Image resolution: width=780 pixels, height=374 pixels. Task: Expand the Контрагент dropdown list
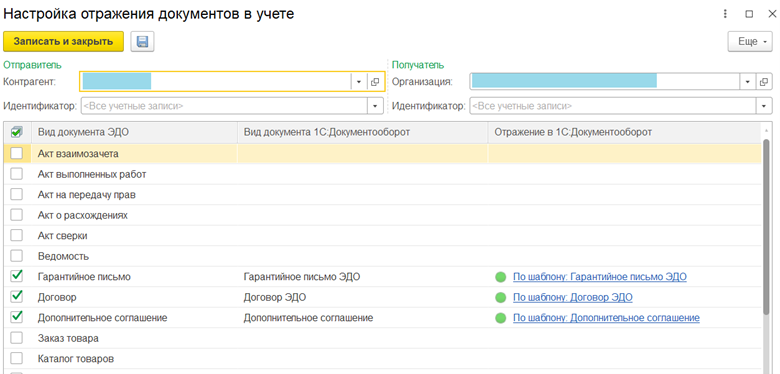(358, 82)
